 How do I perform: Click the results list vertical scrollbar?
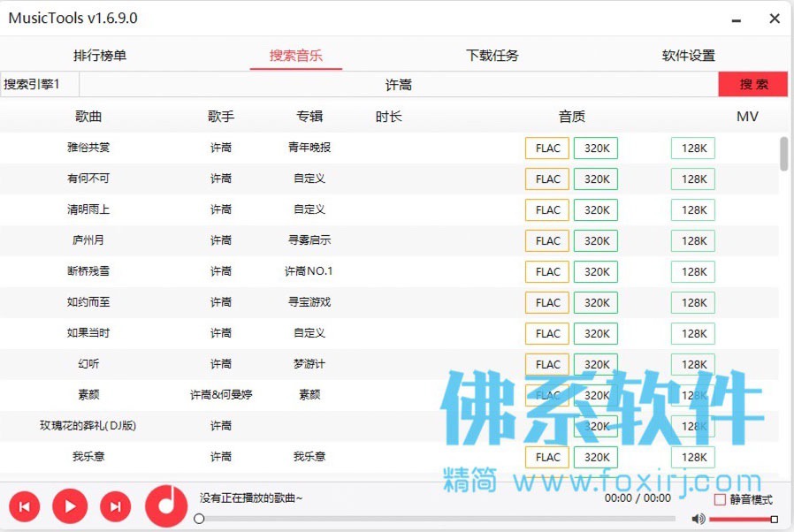[784, 303]
